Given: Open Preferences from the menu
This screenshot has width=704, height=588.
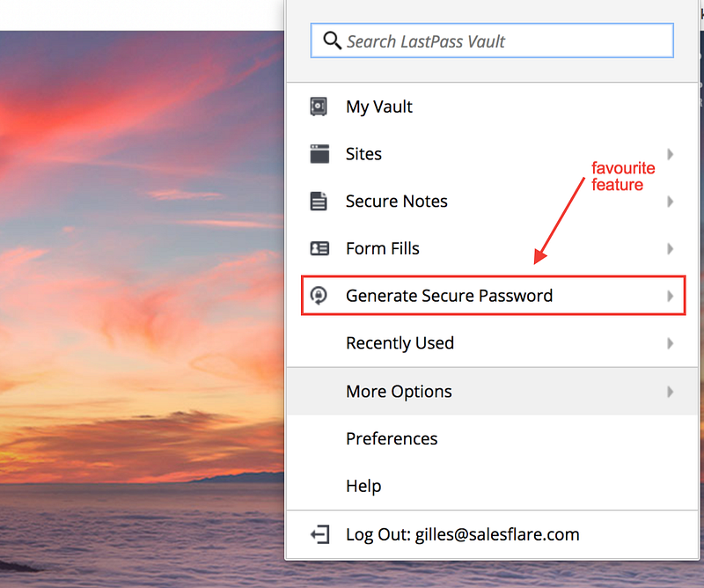Looking at the screenshot, I should 493,438.
